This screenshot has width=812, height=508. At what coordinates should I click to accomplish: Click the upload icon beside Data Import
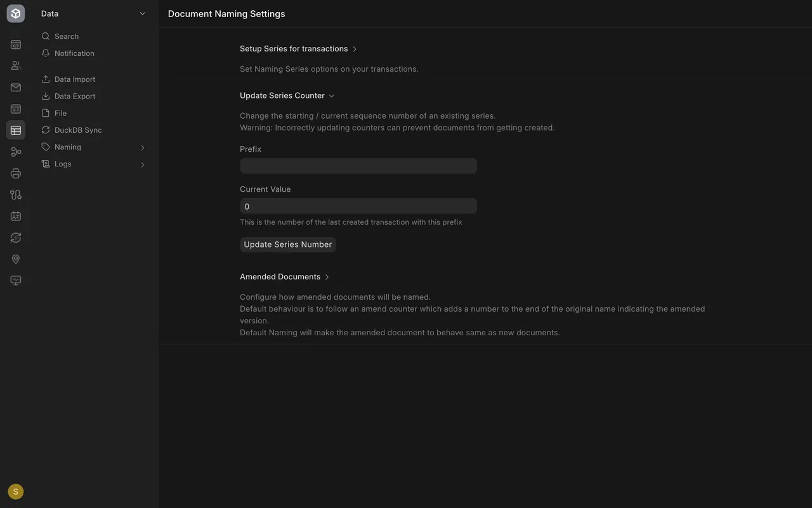[x=46, y=79]
